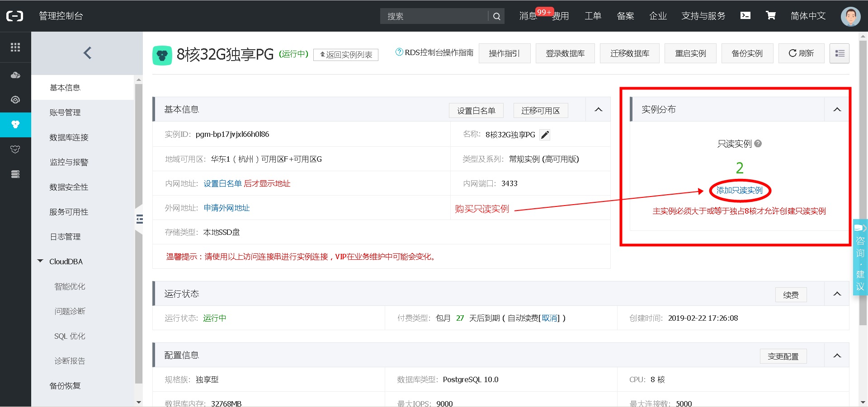868x407 pixels.
Task: Open the products grid icon in left rail
Action: [x=15, y=47]
